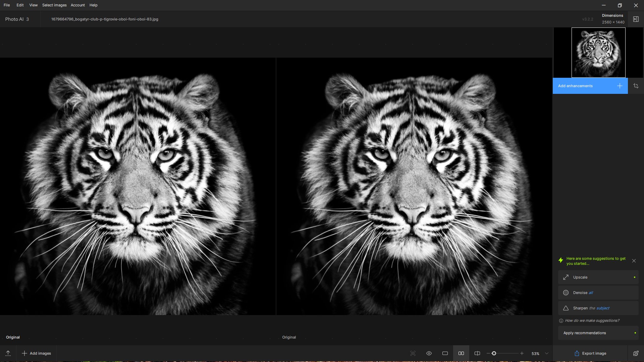The height and width of the screenshot is (362, 644).
Task: Click the batch export icon at bottom right
Action: tap(636, 353)
